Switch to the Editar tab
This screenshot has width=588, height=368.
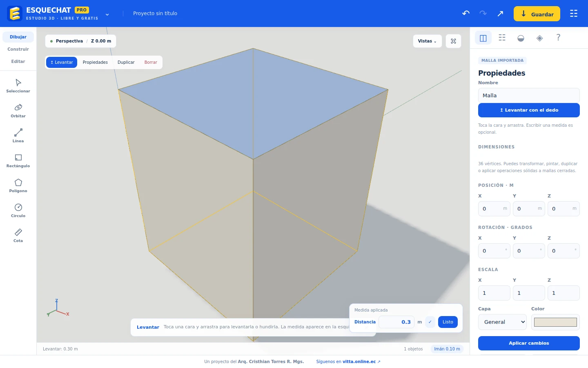tap(18, 61)
